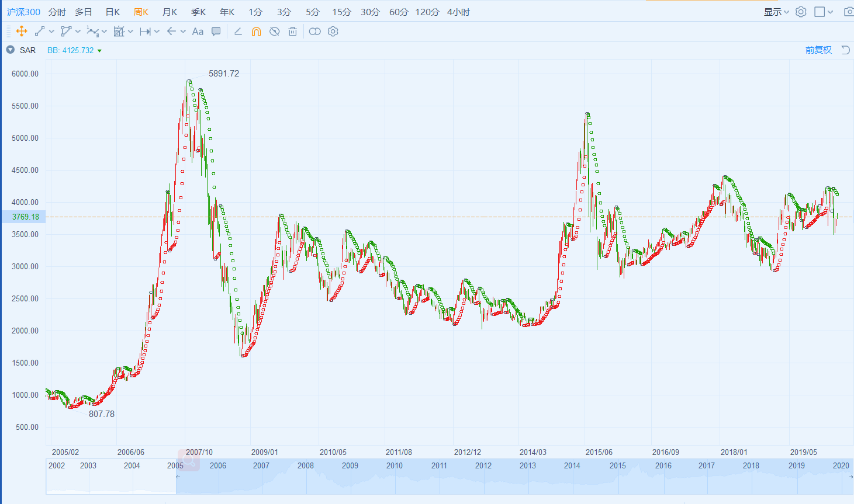
Task: Switch to the 日K daily chart tab
Action: pos(112,12)
